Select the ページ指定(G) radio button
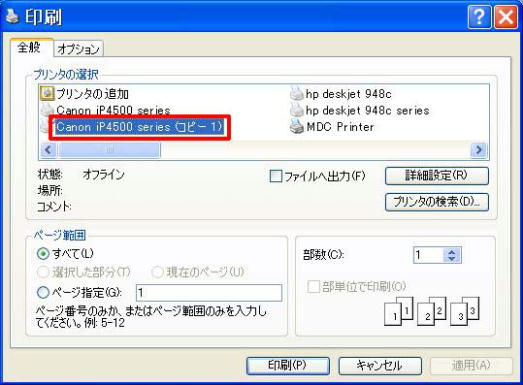 (43, 292)
